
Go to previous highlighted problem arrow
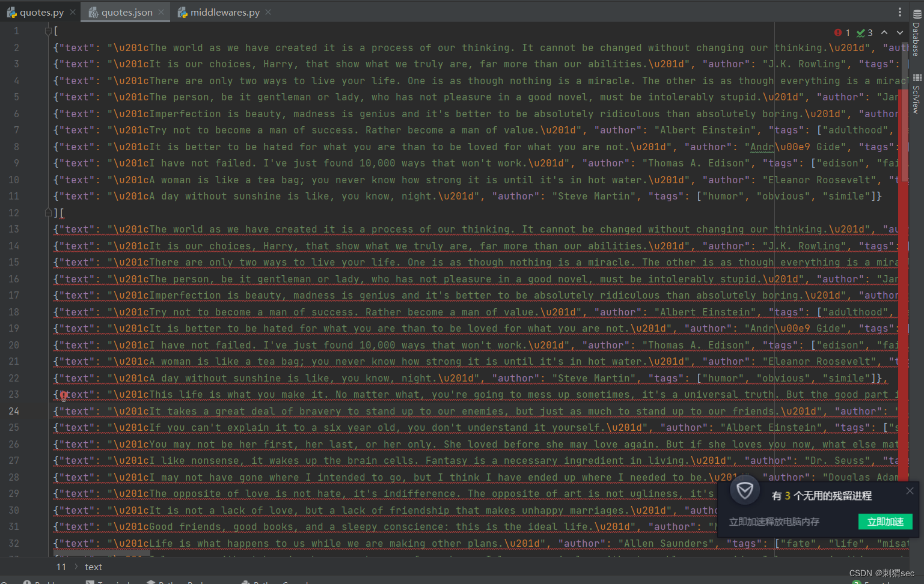coord(884,32)
